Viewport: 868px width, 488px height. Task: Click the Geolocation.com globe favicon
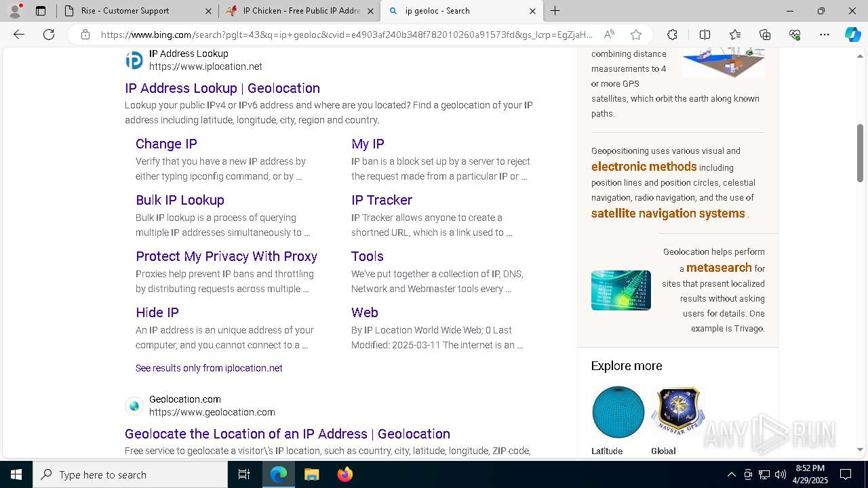pyautogui.click(x=134, y=406)
